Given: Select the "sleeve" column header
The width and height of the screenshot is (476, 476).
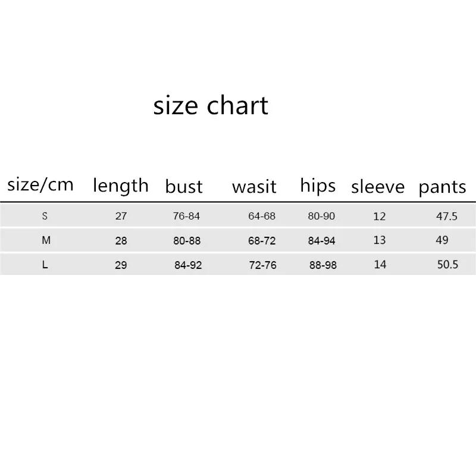Looking at the screenshot, I should [x=378, y=187].
